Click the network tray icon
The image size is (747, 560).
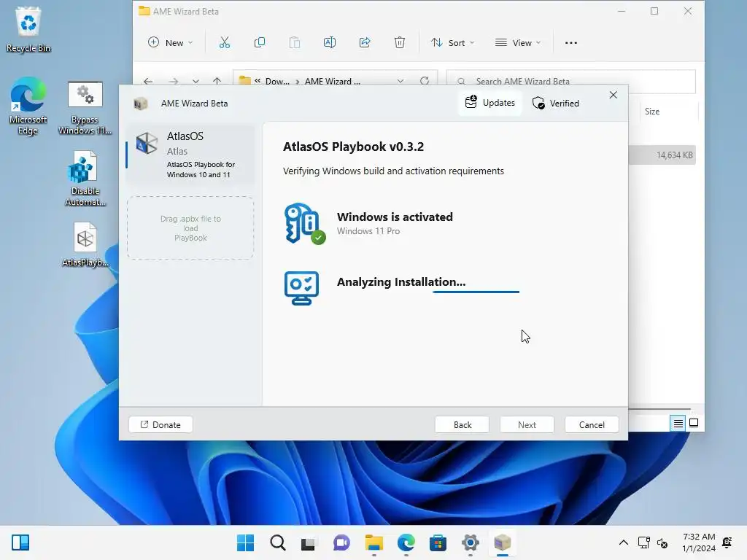[643, 542]
